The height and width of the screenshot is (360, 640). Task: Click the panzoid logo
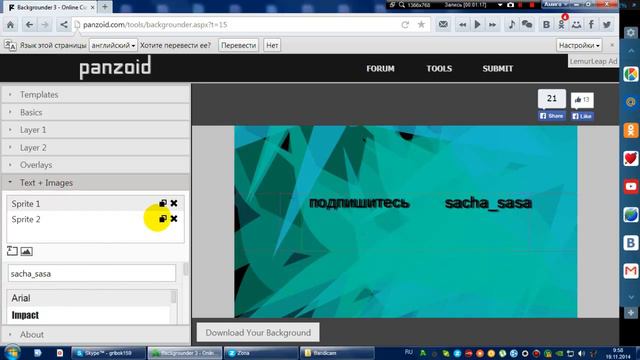116,68
